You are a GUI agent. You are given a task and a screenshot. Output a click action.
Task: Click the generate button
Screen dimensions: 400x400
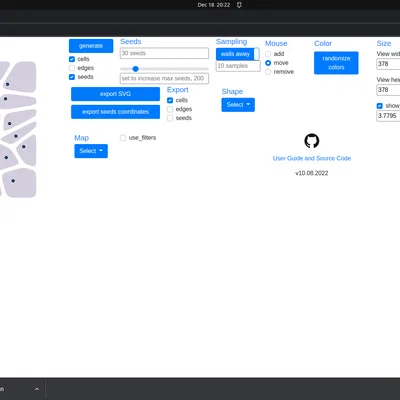(91, 46)
